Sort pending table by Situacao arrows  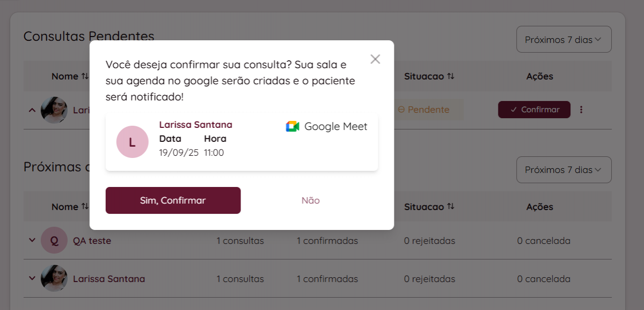tap(450, 76)
